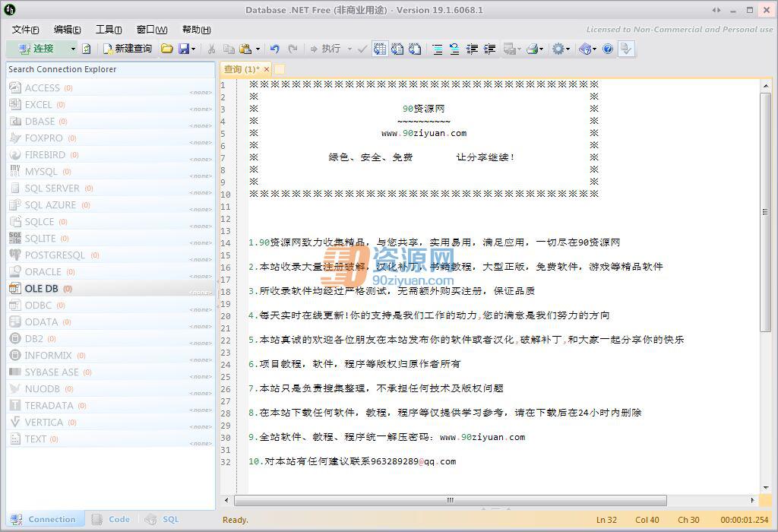778x532 pixels.
Task: Open the 工具(T) menu
Action: click(109, 30)
